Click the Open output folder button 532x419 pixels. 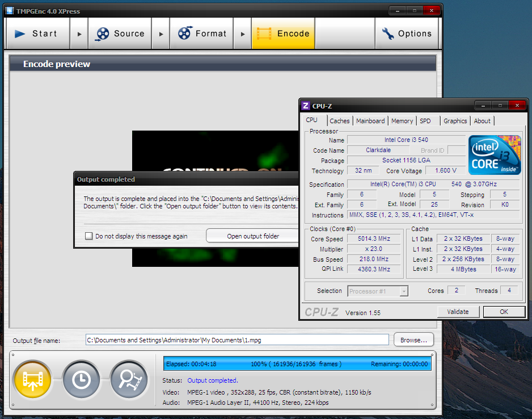coord(253,236)
